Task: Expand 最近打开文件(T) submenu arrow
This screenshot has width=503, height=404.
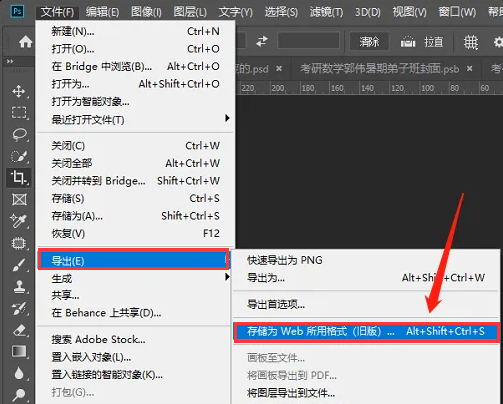Action: [227, 118]
